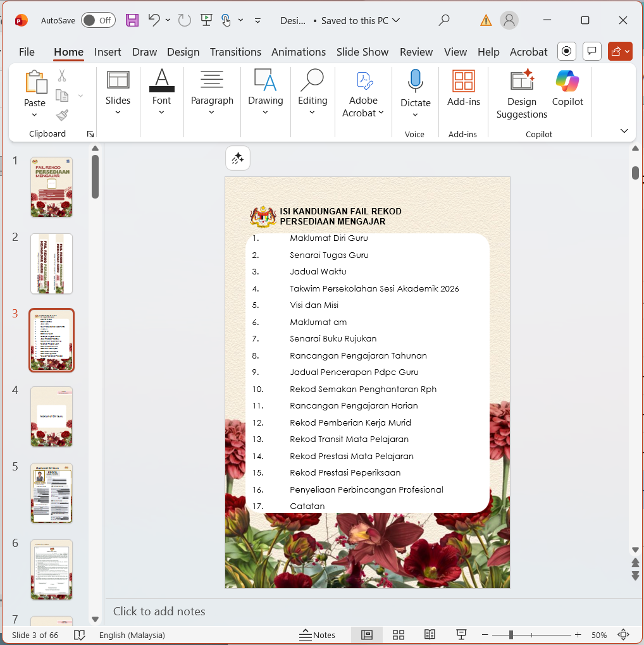This screenshot has width=644, height=645.
Task: Open Design Suggestions in the ribbon
Action: (x=521, y=94)
